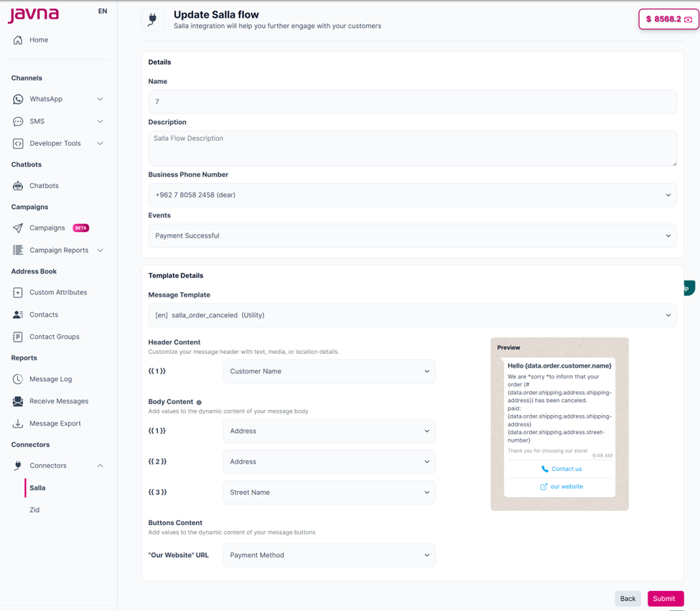Click the Submit button
The height and width of the screenshot is (611, 700).
[666, 599]
